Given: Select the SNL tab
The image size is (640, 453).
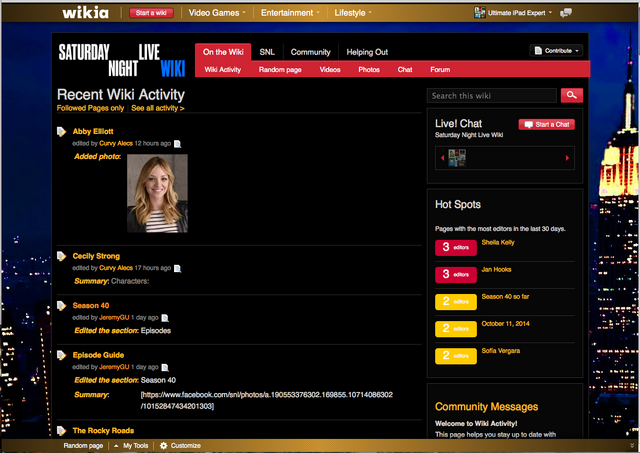Looking at the screenshot, I should pyautogui.click(x=267, y=52).
